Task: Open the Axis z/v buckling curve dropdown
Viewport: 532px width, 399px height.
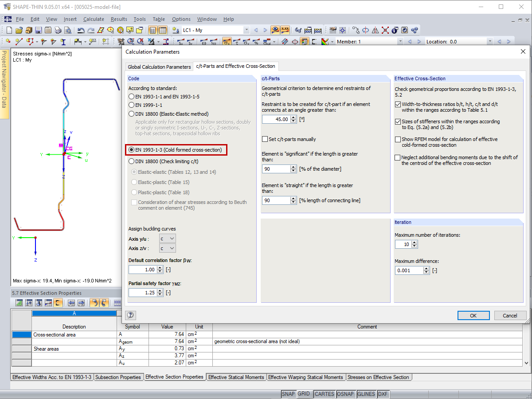Action: pos(168,249)
